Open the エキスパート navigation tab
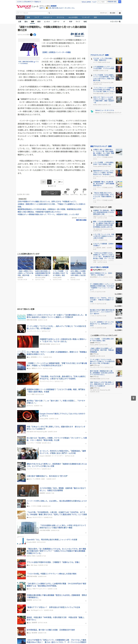This screenshot has width=138, height=644. coord(48,17)
